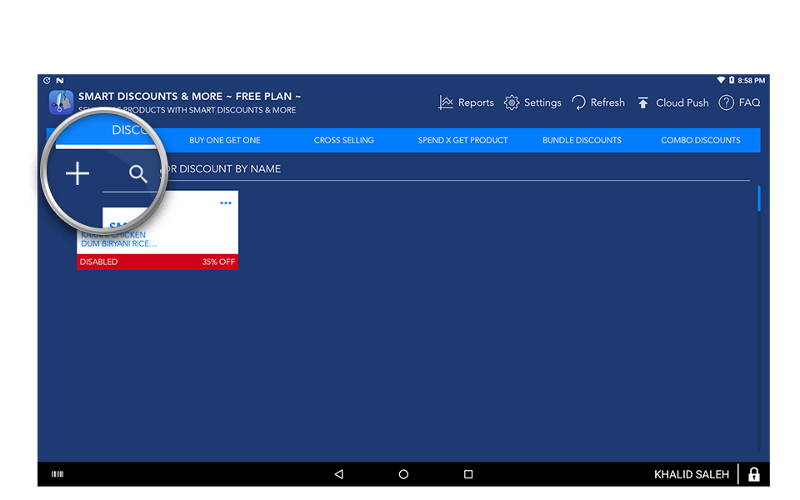This screenshot has width=800, height=500.
Task: Switch to Cross Selling tab
Action: click(344, 140)
